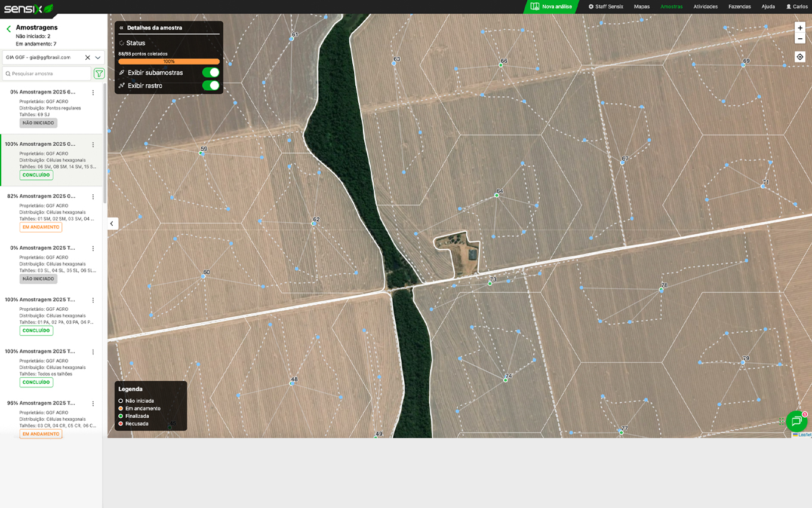Click the Pesquisar amostra search field

(48, 74)
